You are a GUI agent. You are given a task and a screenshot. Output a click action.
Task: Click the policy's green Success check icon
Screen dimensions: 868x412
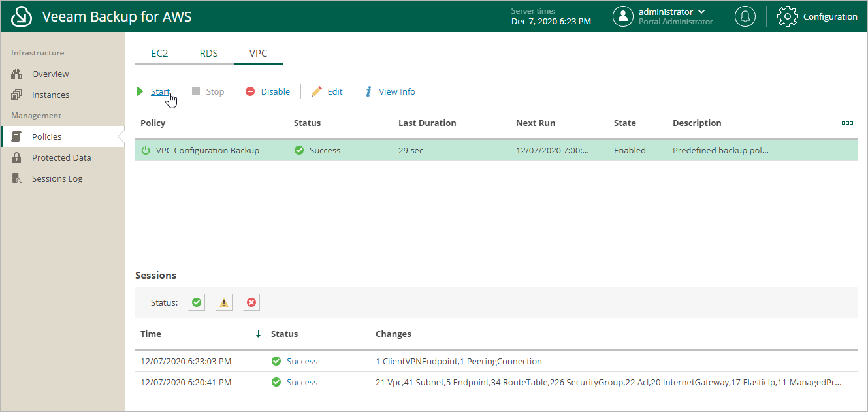coord(299,150)
